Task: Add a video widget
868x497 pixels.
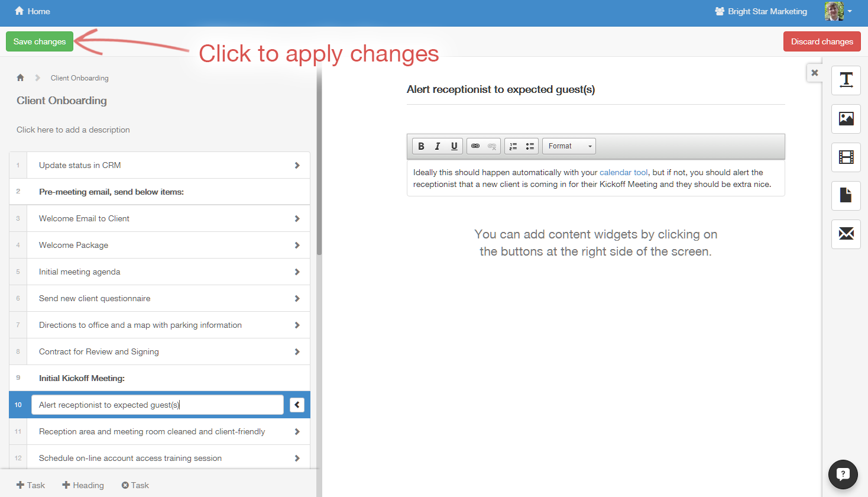Action: [846, 157]
